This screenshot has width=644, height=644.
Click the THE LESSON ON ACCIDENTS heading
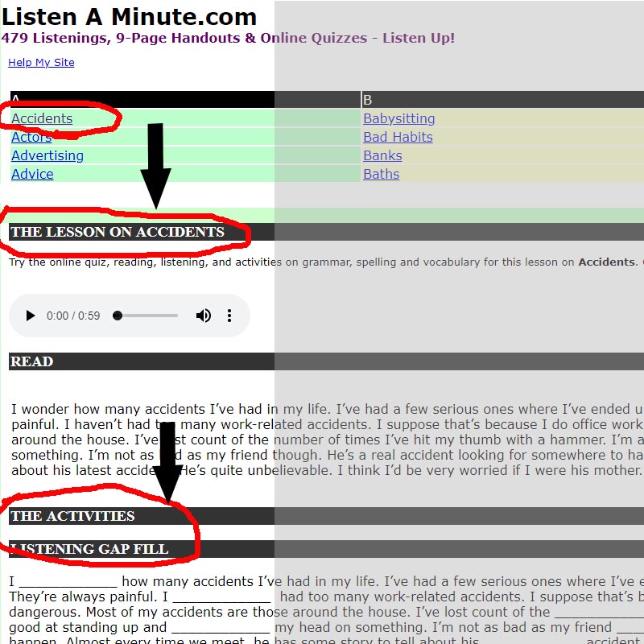point(117,232)
